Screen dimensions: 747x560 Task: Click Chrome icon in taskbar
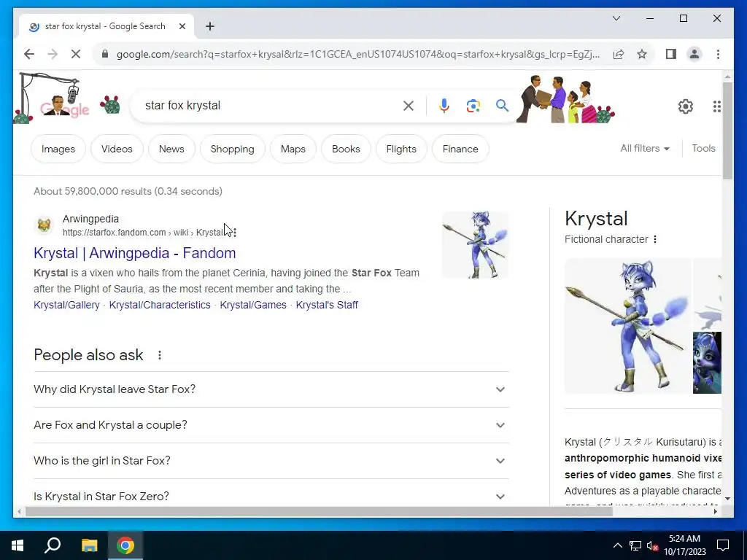(x=125, y=545)
